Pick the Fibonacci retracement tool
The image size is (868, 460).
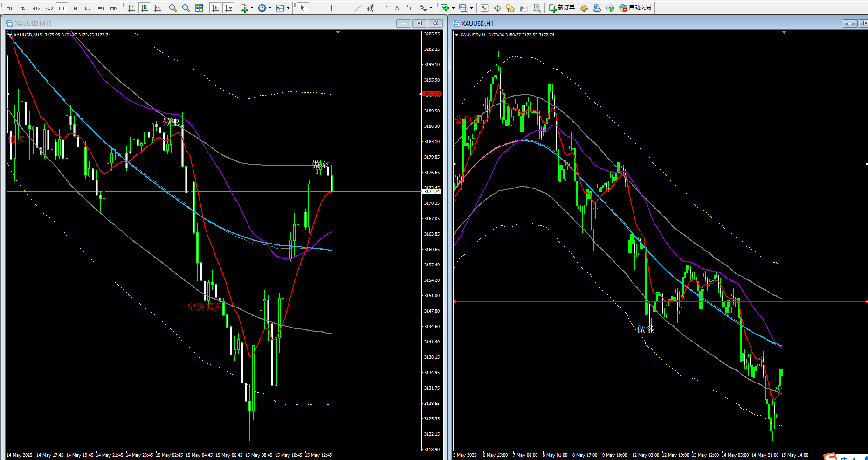point(384,8)
